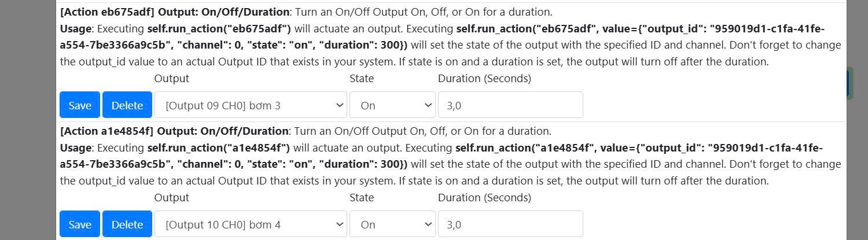This screenshot has width=868, height=240.
Task: Focus Duration field in bơm 4 row
Action: (x=510, y=224)
